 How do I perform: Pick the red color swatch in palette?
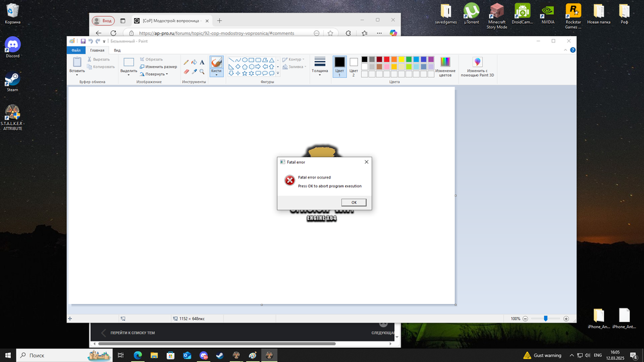pyautogui.click(x=387, y=59)
